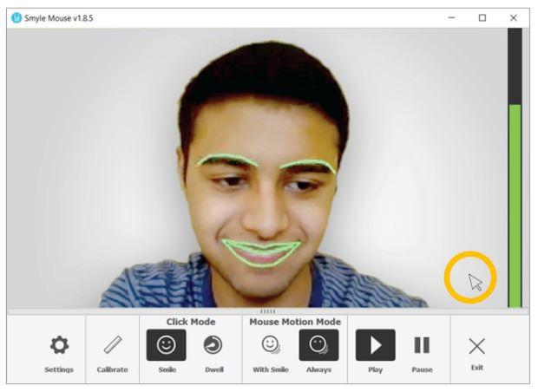Viewport: 538px width, 392px height.
Task: Close the window using the title bar X
Action: click(x=514, y=18)
